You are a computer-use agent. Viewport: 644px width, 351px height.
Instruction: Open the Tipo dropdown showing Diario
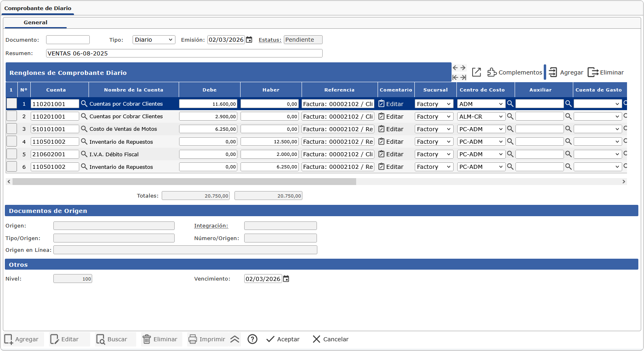tap(154, 40)
